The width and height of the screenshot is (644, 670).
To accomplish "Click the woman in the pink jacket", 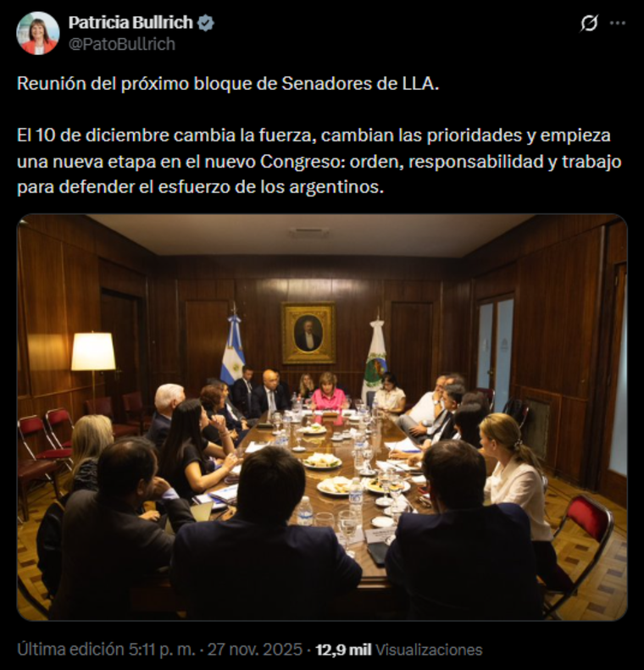I will coord(328,394).
